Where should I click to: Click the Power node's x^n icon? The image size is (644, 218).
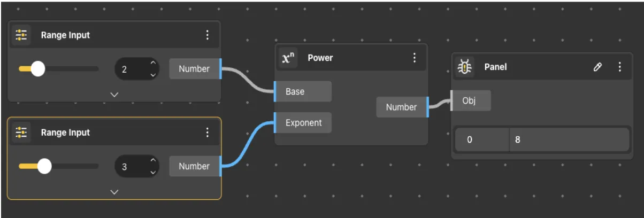pos(289,58)
